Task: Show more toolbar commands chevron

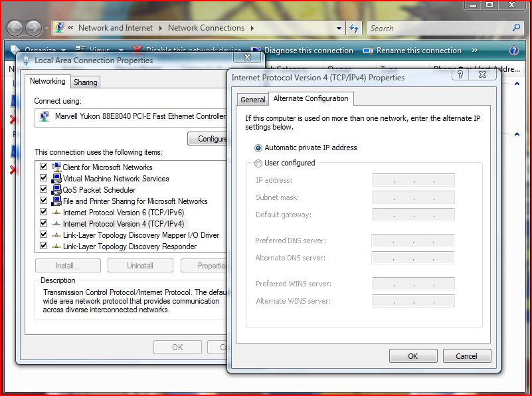Action: [475, 50]
